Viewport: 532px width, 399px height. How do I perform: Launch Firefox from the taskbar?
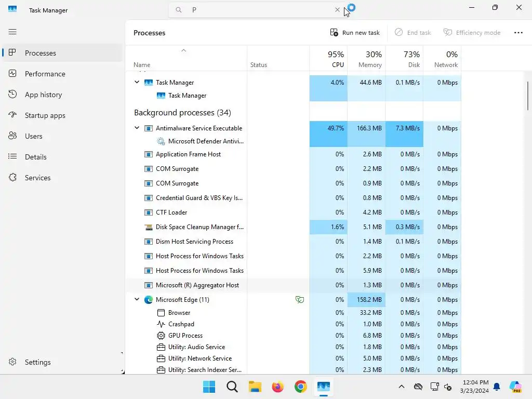pos(277,387)
